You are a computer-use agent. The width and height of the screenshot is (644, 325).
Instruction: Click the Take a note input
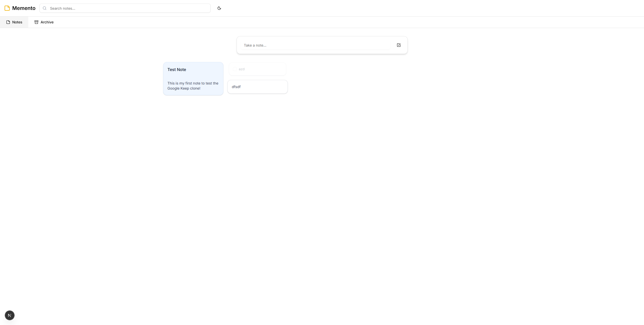(315, 45)
